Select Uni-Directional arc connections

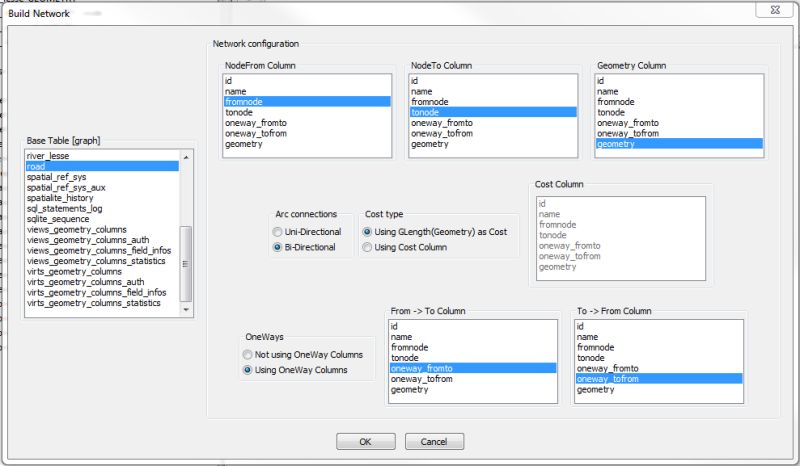(307, 232)
